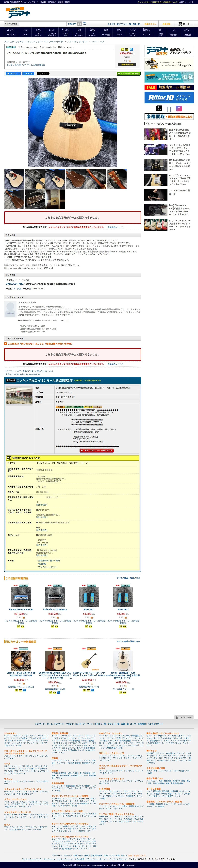Open 店舗一覧 link in the header
The width and height of the screenshot is (198, 868).
click(x=136, y=24)
